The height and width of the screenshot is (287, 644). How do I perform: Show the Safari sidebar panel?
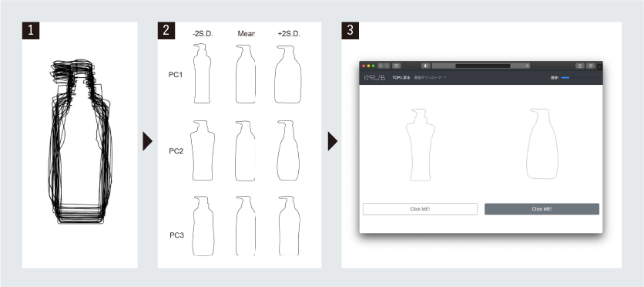click(397, 66)
